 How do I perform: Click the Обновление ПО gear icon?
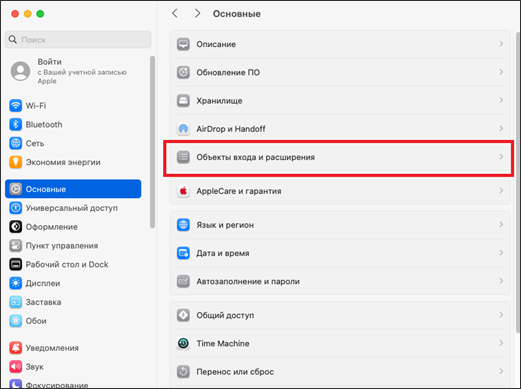(x=183, y=72)
